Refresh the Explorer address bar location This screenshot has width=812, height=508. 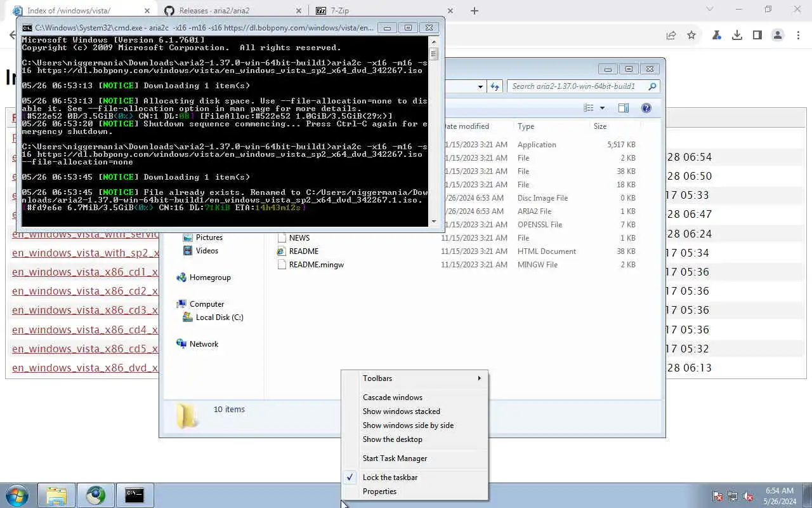[x=495, y=86]
